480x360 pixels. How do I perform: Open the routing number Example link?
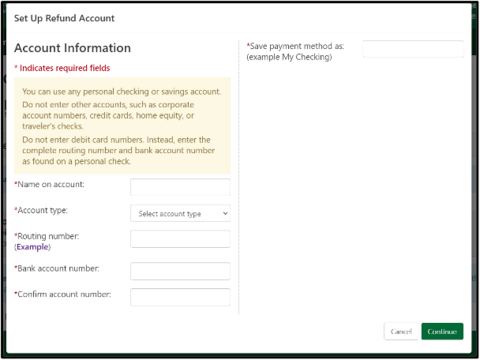pos(32,247)
